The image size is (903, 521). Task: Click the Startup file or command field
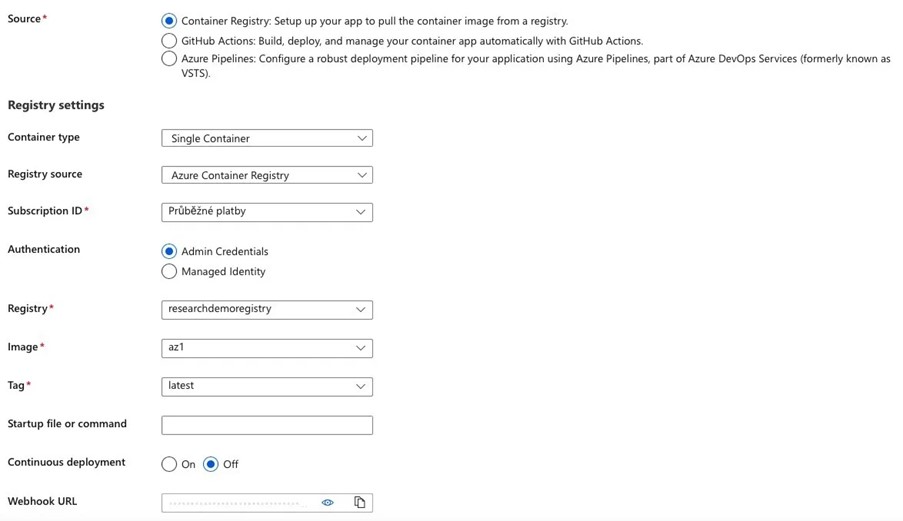[266, 425]
